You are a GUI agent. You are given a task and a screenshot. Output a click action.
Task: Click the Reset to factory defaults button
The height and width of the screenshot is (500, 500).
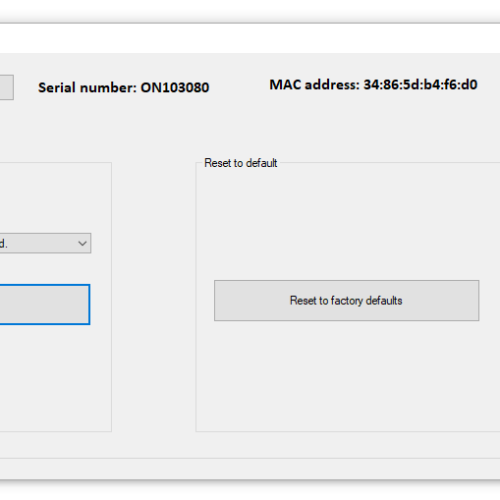pos(346,300)
